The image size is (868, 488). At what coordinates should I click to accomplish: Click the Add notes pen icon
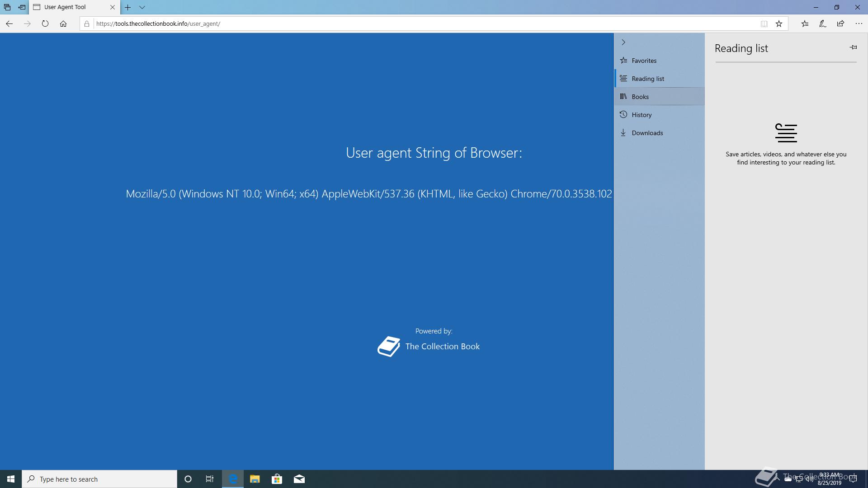(x=822, y=23)
